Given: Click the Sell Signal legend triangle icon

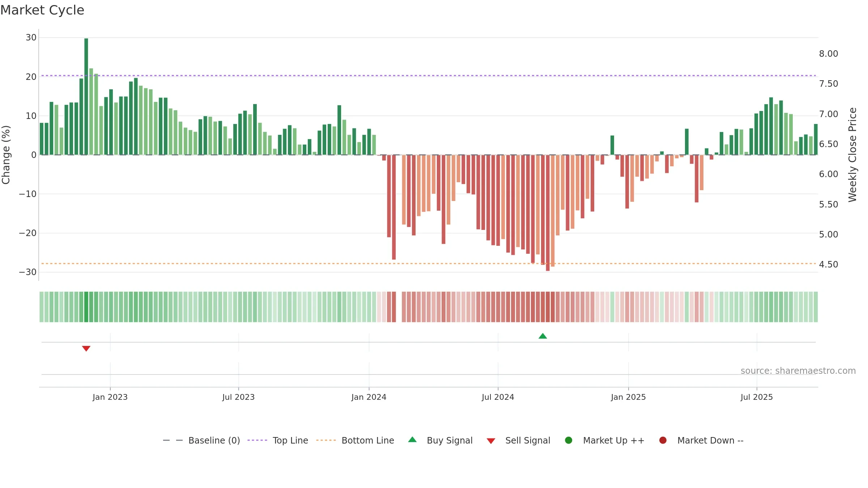Looking at the screenshot, I should click(x=491, y=441).
